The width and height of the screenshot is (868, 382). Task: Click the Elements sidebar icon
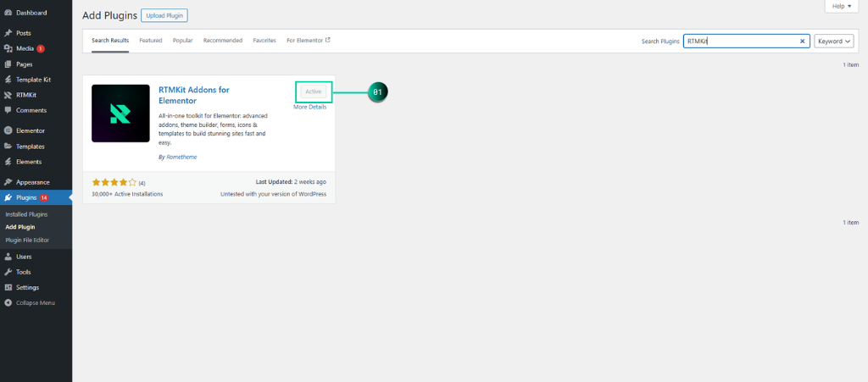click(x=8, y=162)
